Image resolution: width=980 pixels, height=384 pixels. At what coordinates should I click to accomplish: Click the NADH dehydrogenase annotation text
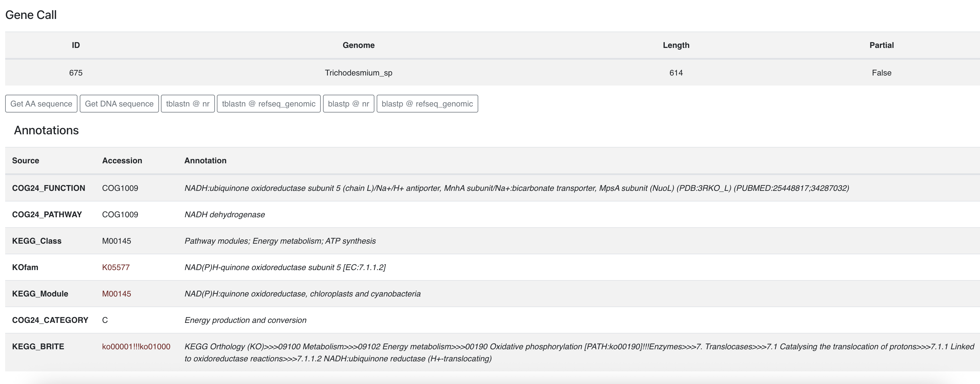[224, 215]
